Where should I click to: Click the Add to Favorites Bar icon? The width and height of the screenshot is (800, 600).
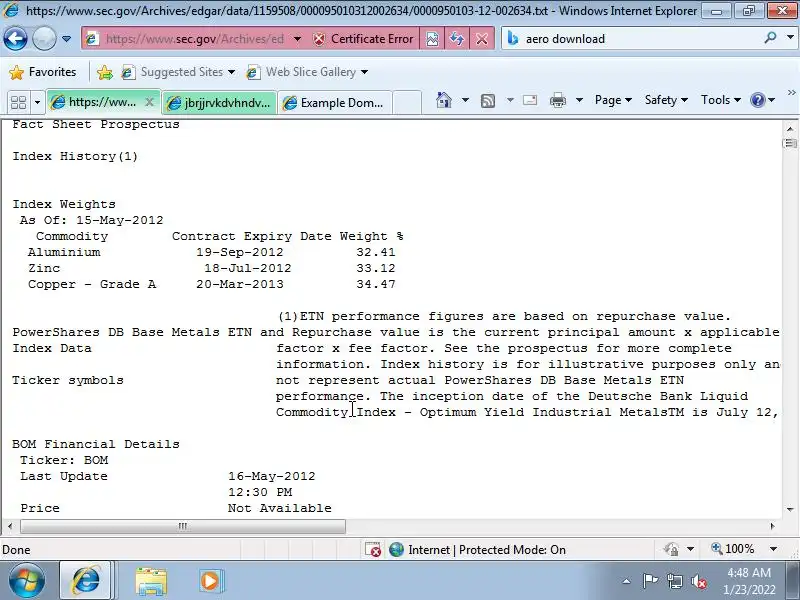pos(105,72)
